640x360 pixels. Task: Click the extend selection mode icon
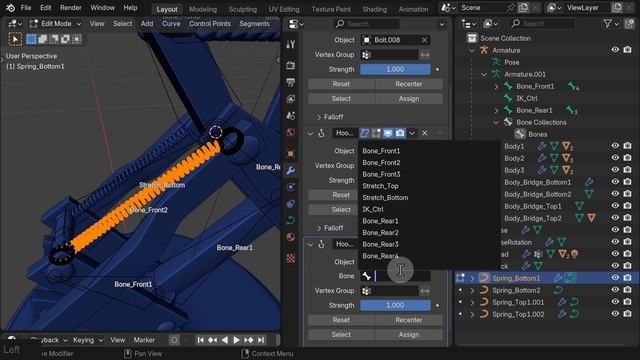point(42,39)
